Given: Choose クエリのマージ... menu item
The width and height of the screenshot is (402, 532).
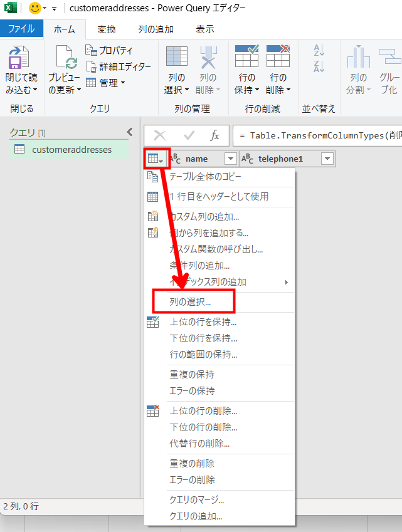Looking at the screenshot, I should click(x=220, y=500).
